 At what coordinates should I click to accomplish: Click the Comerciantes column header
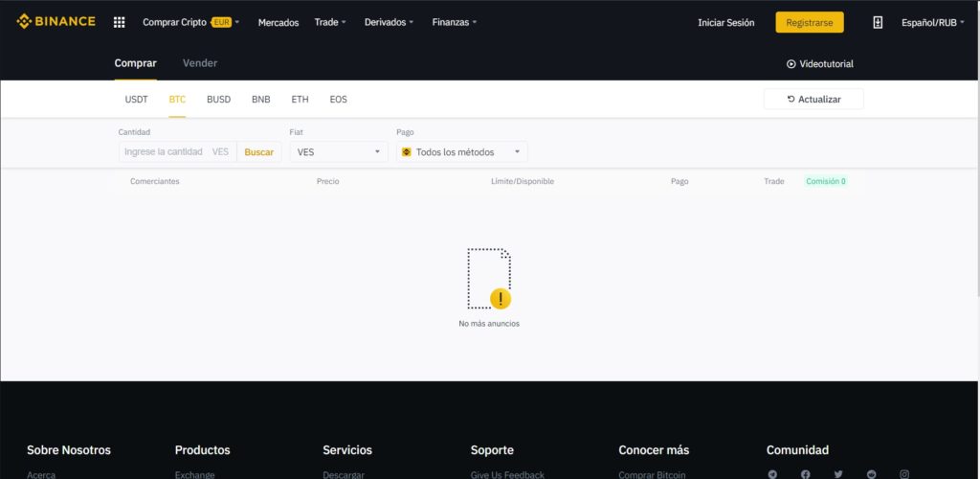coord(154,181)
